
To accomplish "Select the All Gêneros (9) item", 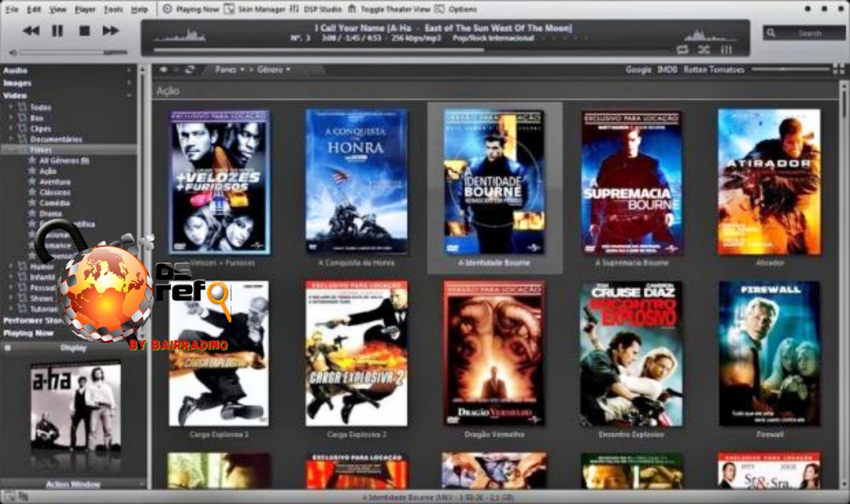I will point(64,160).
